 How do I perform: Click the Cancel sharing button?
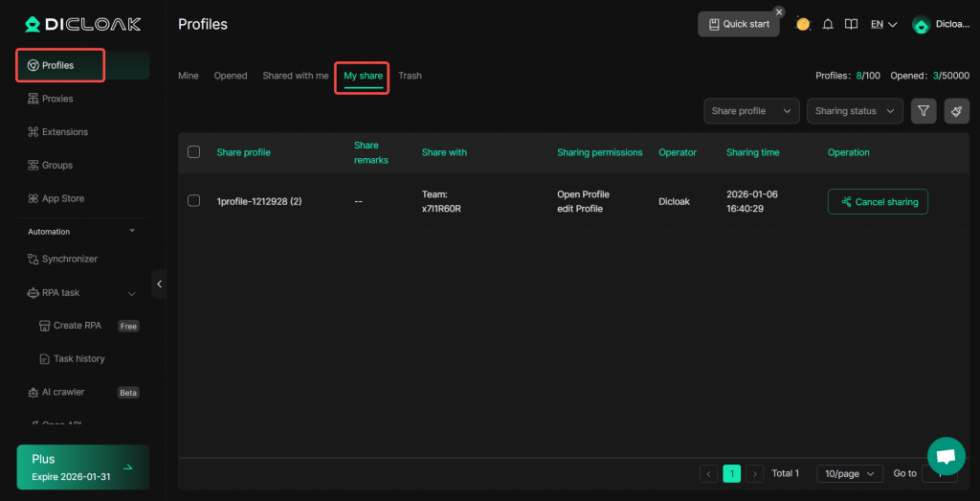(x=878, y=202)
